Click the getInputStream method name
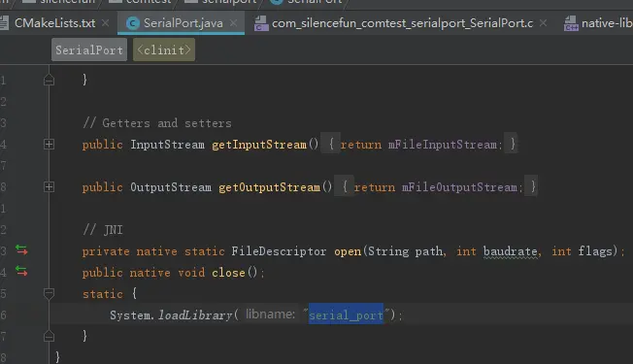This screenshot has width=633, height=364. coord(259,145)
